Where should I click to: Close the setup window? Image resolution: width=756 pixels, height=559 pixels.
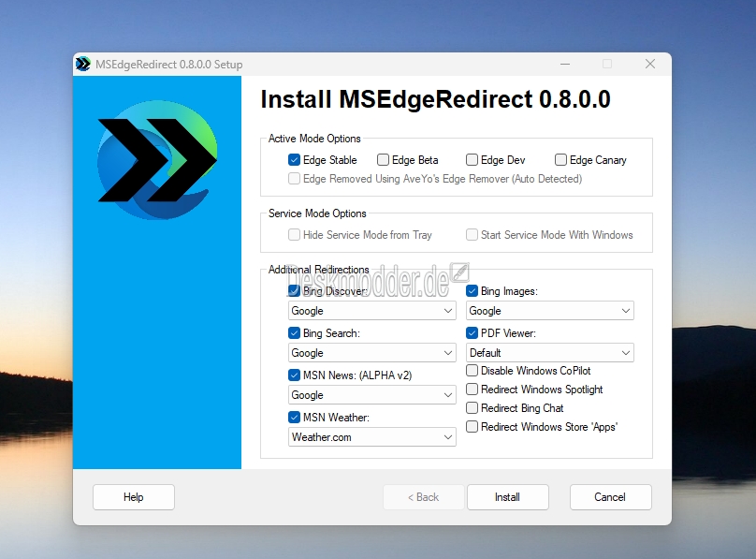(x=650, y=65)
